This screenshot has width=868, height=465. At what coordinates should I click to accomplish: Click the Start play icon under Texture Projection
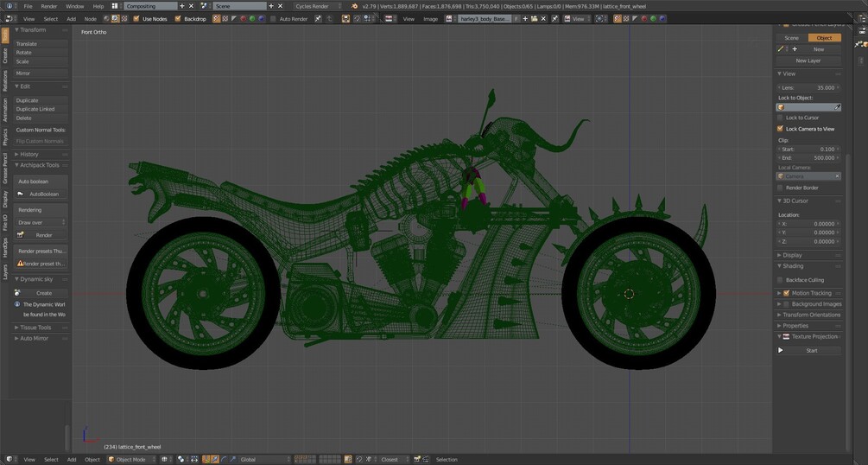click(x=781, y=350)
